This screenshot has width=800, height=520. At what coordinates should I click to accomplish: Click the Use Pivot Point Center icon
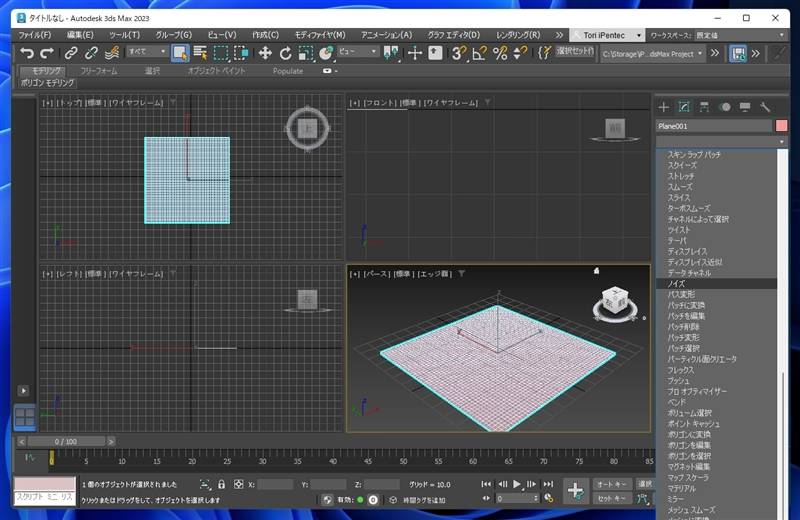(391, 53)
